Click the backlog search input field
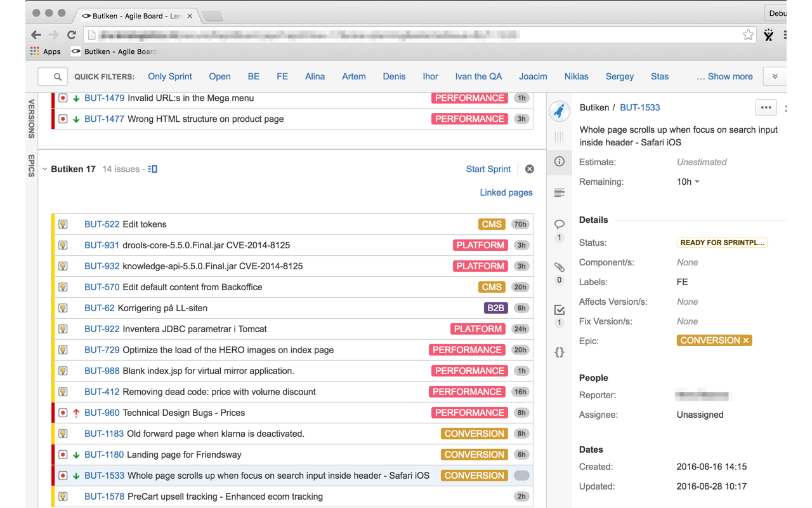 (x=53, y=77)
